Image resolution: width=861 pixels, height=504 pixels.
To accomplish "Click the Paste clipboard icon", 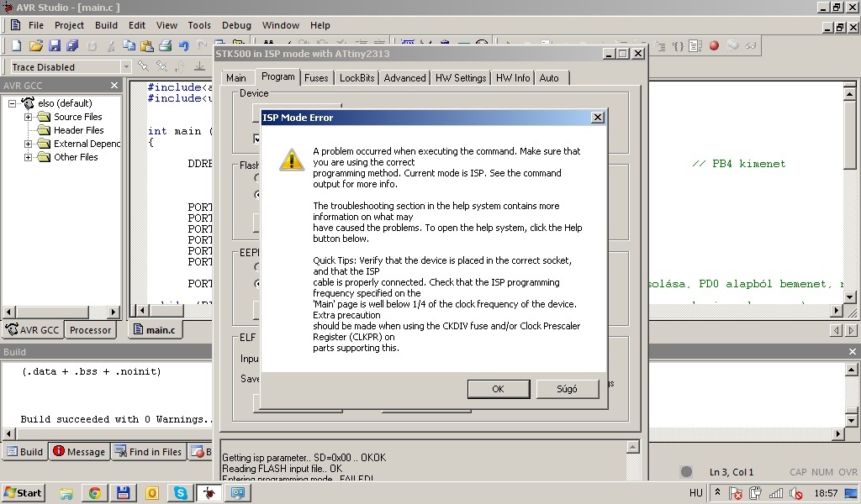I will (146, 45).
